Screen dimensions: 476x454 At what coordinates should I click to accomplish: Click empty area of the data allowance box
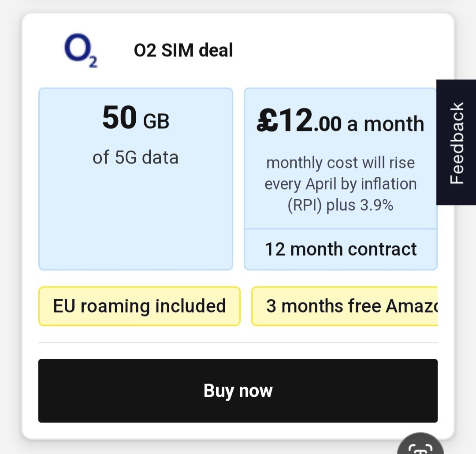tap(135, 220)
